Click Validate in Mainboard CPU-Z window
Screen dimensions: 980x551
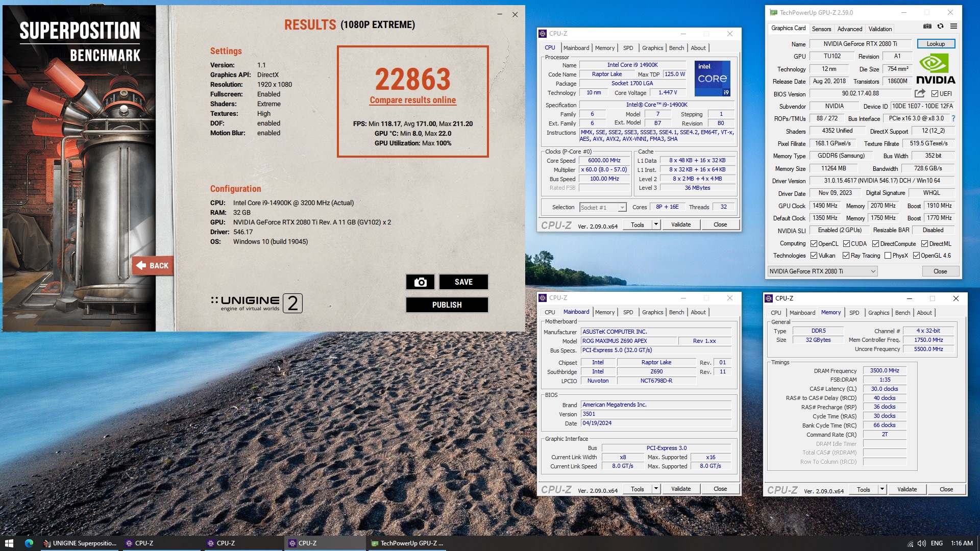point(681,489)
